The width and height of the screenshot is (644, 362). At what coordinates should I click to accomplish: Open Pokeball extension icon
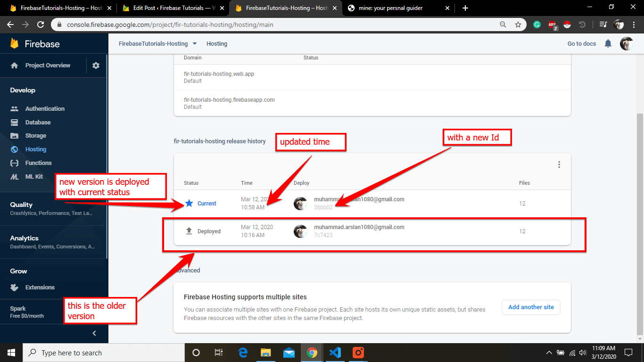tap(567, 25)
